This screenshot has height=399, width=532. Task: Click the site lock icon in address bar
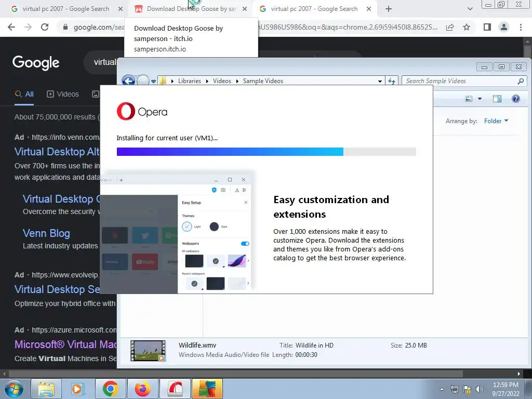(x=65, y=27)
